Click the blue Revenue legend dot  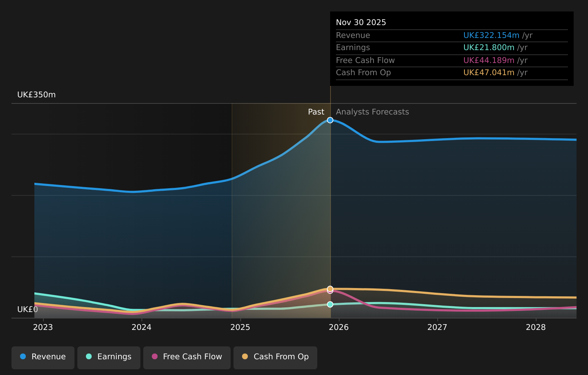(x=23, y=356)
